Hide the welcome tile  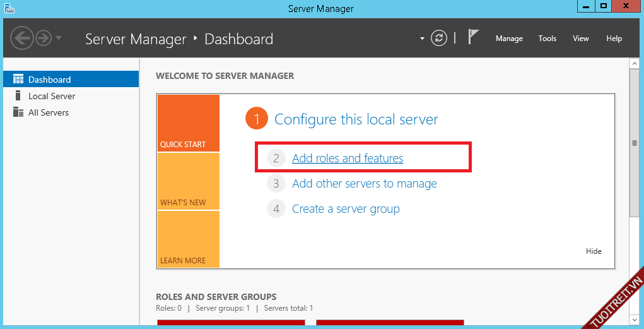click(593, 251)
